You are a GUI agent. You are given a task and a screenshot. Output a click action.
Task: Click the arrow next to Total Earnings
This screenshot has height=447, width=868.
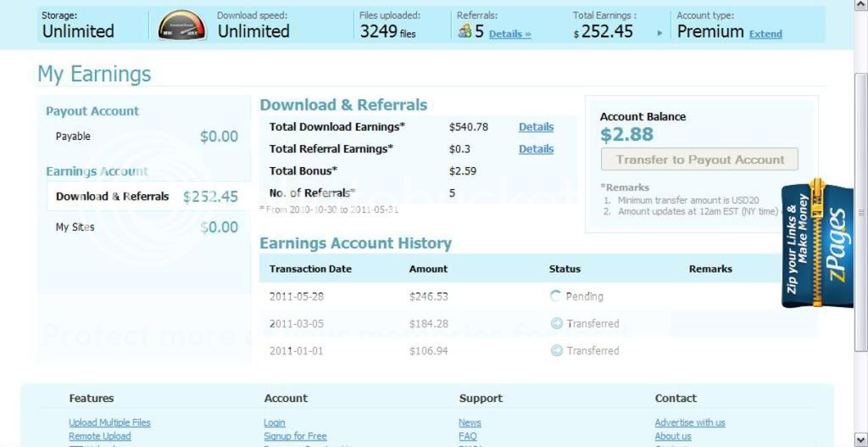659,33
